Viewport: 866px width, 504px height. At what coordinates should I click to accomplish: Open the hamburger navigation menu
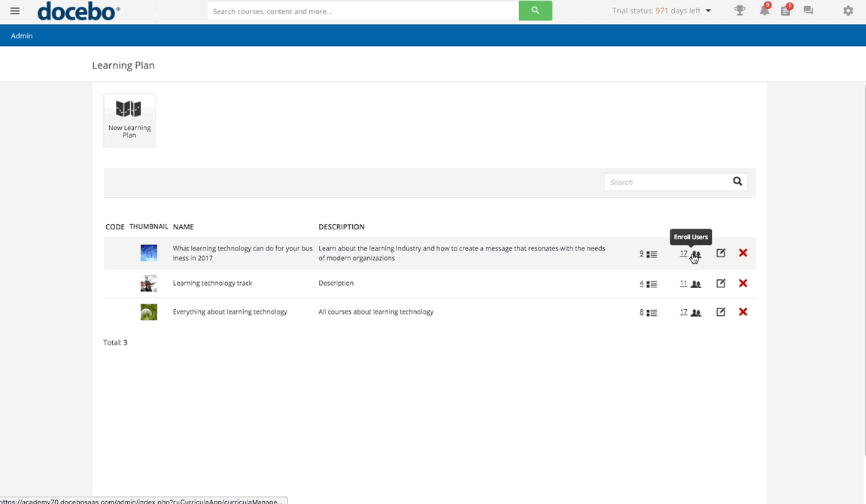14,11
